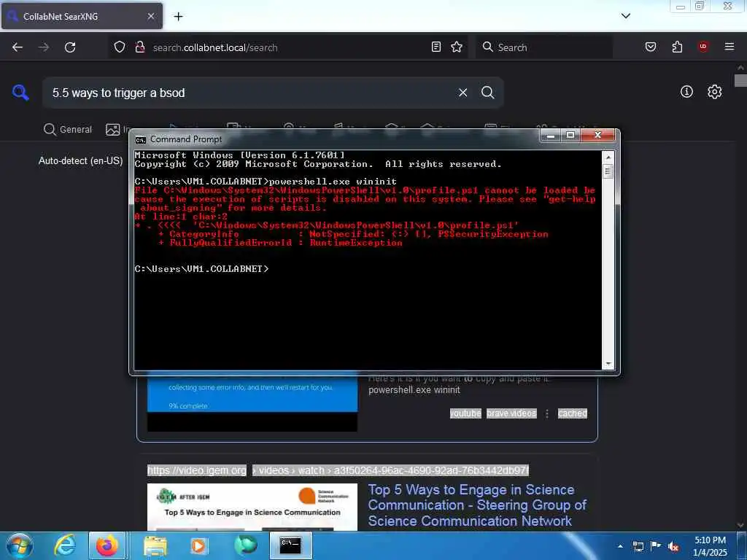
Task: Open the Top 5 Ways to Engage result
Action: [477, 505]
